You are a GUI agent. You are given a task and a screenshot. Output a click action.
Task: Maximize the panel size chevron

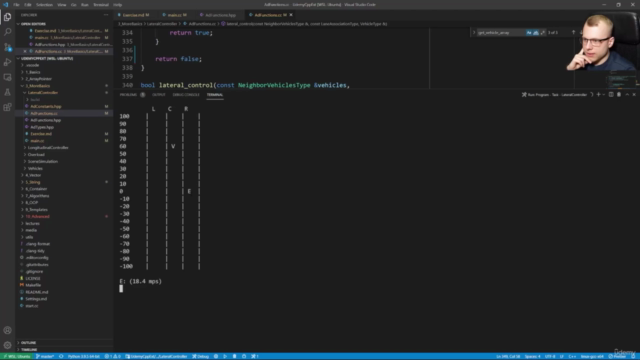[x=627, y=95]
